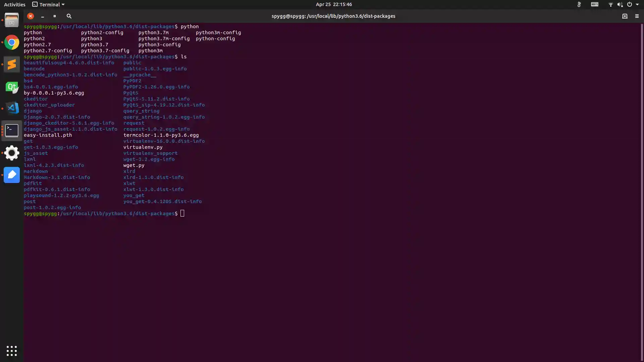The image size is (644, 362).
Task: Click the 'python3.7m-config' completion suggestion
Action: [164, 39]
